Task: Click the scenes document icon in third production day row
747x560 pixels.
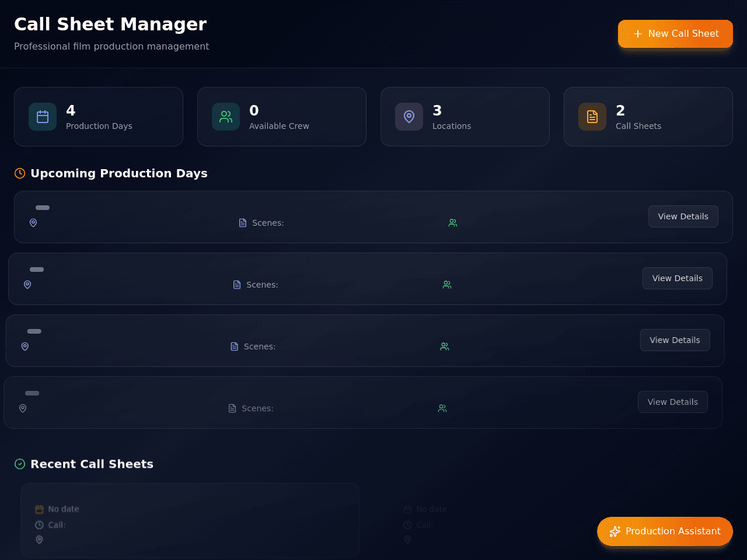Action: pyautogui.click(x=235, y=346)
